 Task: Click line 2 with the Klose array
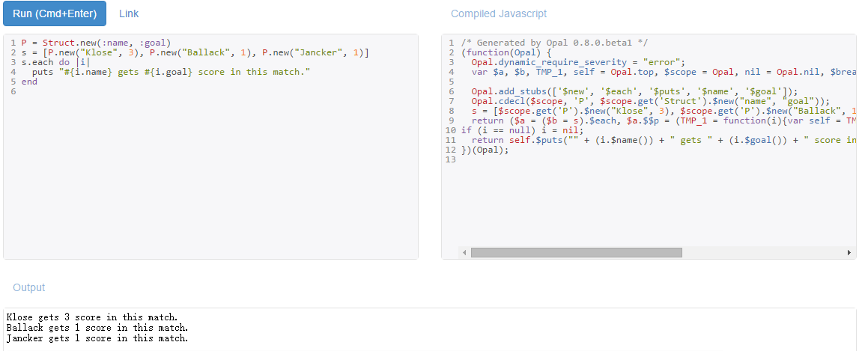(x=195, y=52)
